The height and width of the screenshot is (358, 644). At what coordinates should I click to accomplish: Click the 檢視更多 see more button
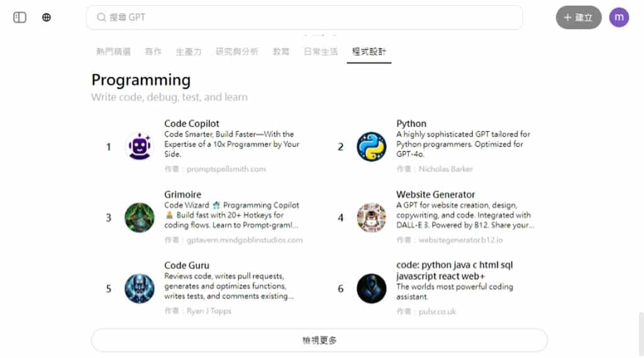click(319, 340)
